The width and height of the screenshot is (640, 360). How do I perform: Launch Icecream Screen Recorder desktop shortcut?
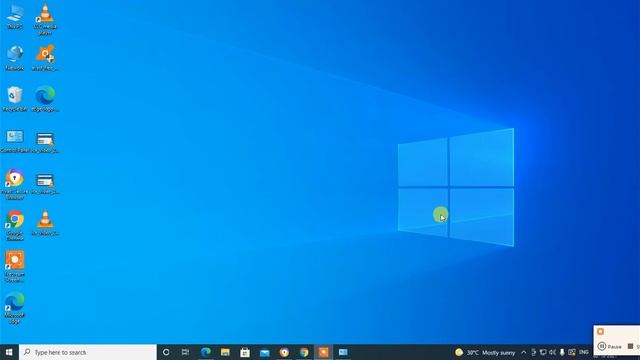pos(15,267)
